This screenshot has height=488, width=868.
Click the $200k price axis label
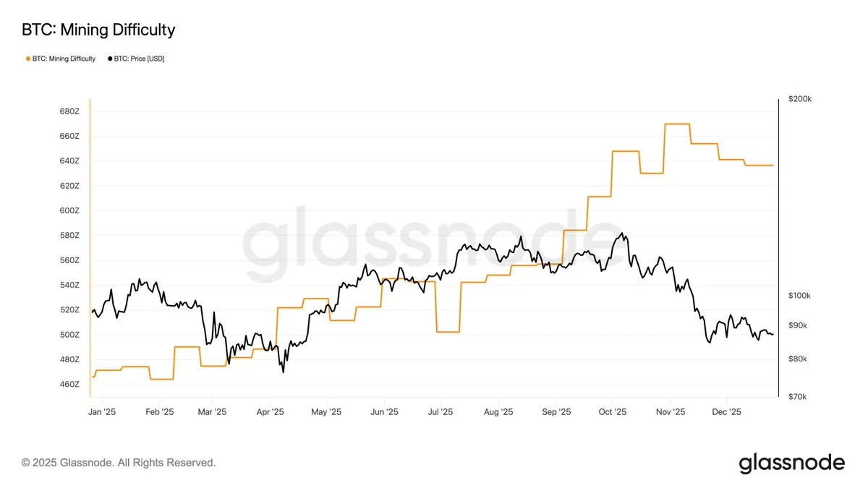point(799,99)
